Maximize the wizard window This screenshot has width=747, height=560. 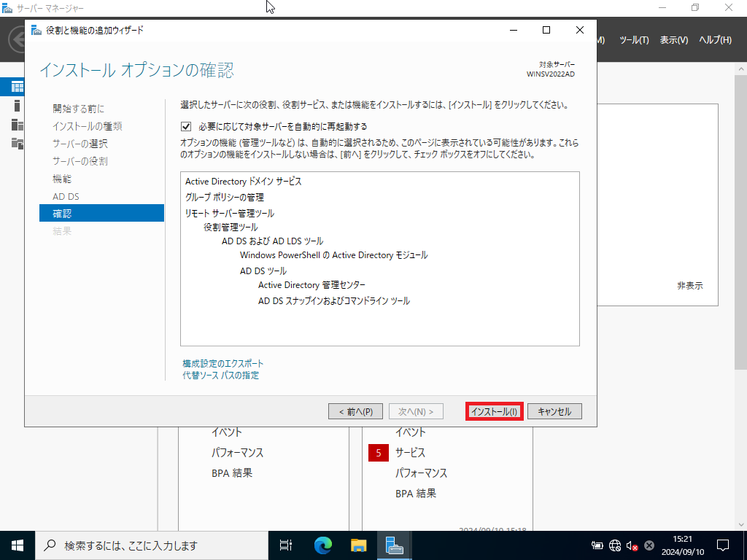coord(546,30)
